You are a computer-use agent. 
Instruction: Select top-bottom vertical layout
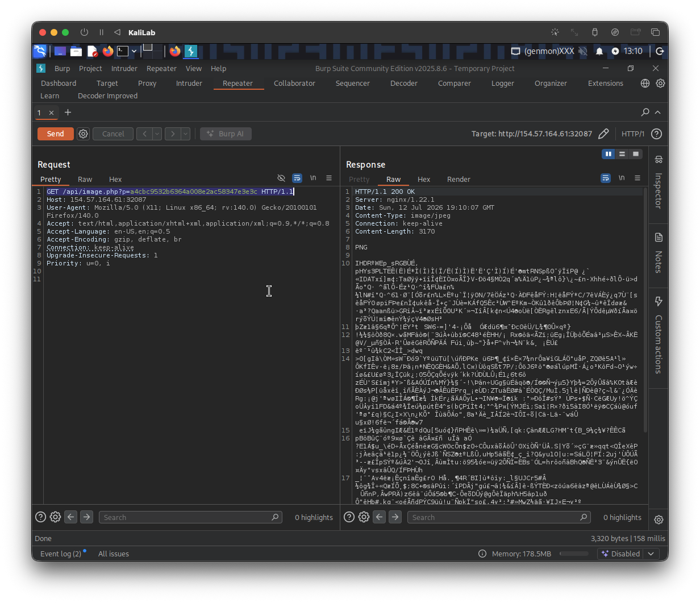622,154
